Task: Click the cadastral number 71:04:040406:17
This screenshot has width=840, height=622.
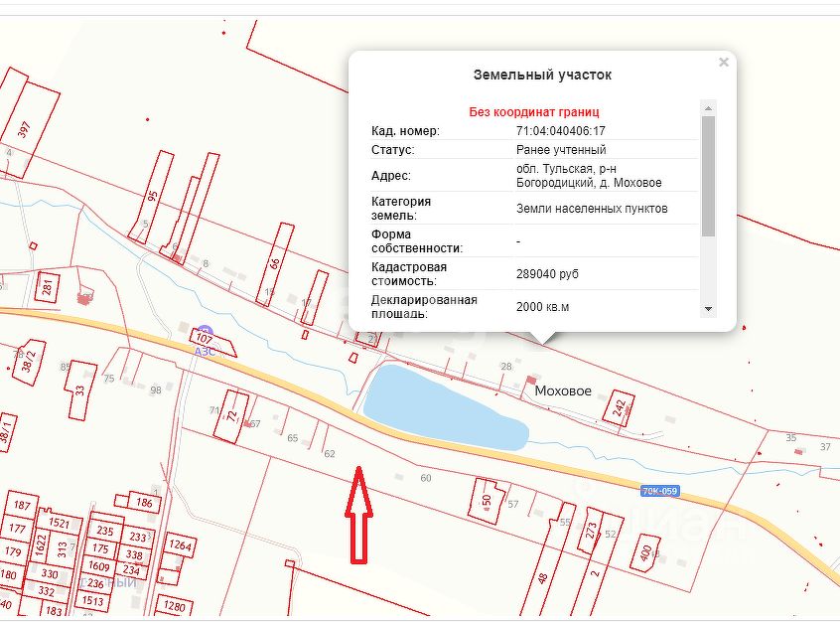Action: pos(560,131)
